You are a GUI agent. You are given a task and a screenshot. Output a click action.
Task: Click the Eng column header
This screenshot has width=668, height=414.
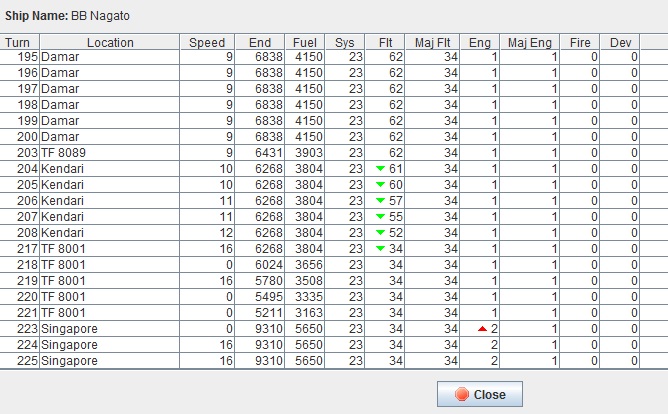[480, 42]
